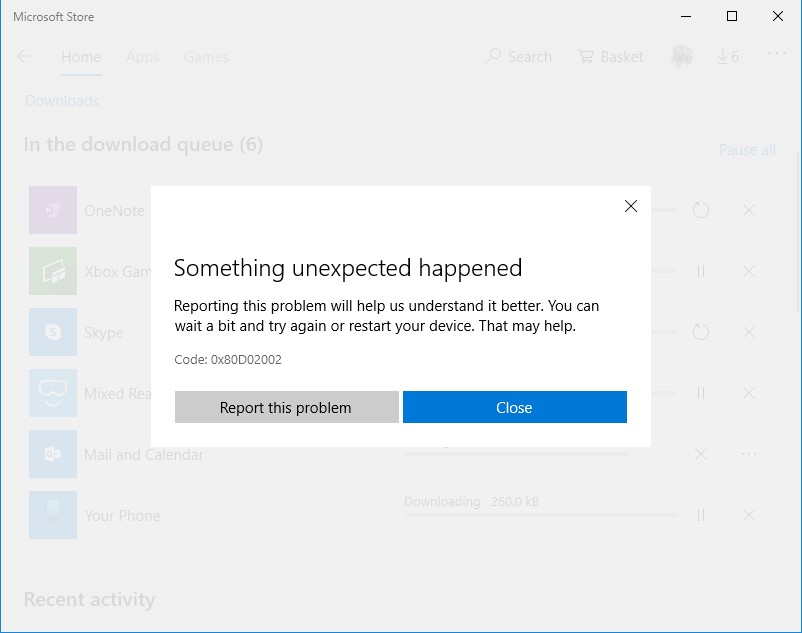Open the See more ellipsis menu
Screen dimensions: 802x633
tap(776, 53)
